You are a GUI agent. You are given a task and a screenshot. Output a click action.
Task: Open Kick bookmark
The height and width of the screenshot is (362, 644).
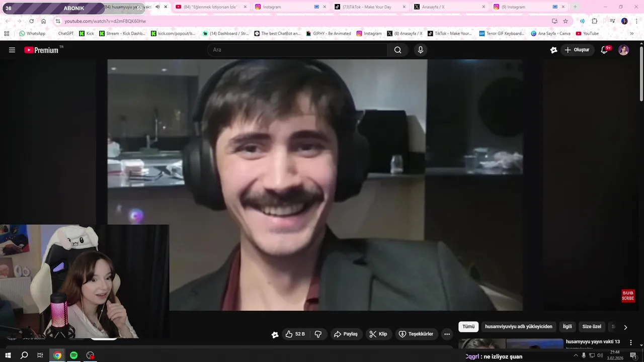[87, 34]
